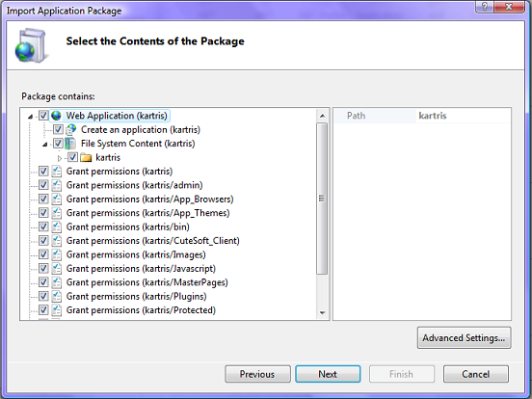The image size is (532, 399).
Task: Click the icon next to Grant permissions (kartris/bin)
Action: (56, 226)
